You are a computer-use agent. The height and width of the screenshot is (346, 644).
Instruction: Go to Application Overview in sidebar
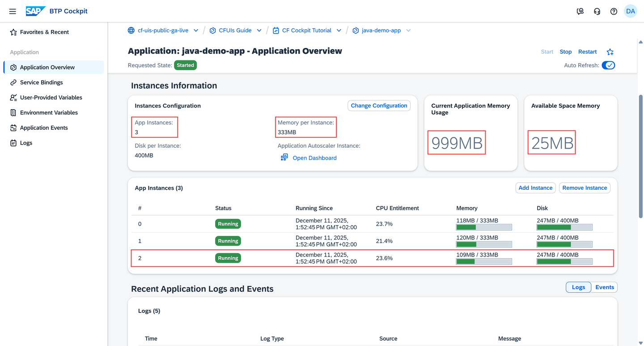[54, 68]
